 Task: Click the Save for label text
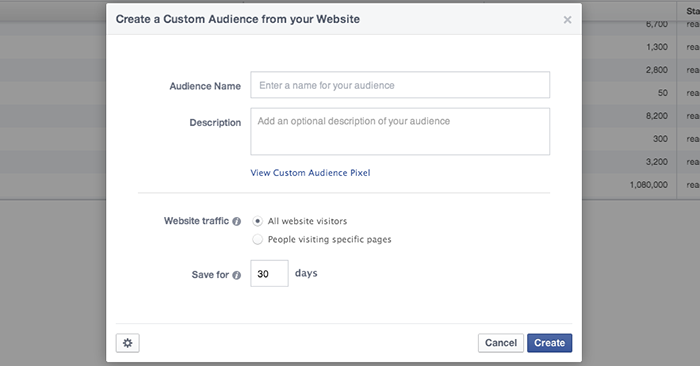[210, 275]
